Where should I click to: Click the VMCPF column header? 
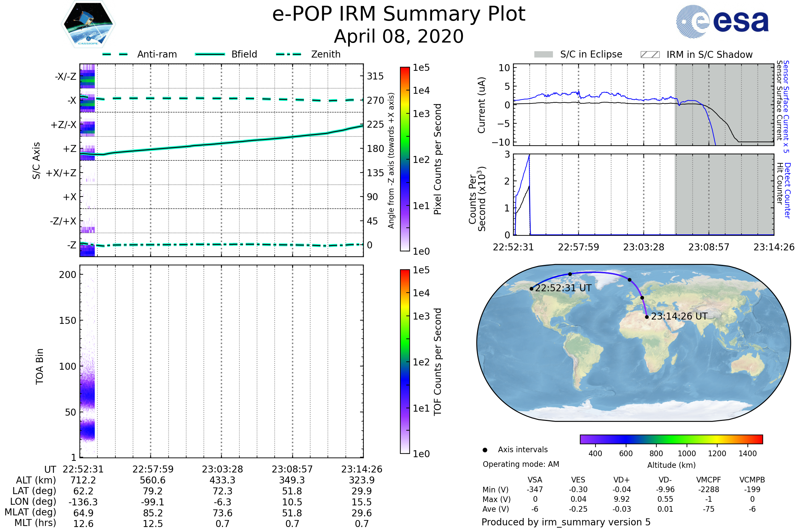pyautogui.click(x=708, y=480)
